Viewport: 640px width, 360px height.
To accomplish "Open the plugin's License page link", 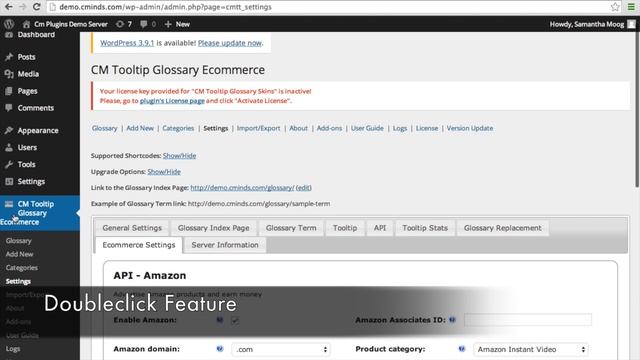I will (x=172, y=101).
